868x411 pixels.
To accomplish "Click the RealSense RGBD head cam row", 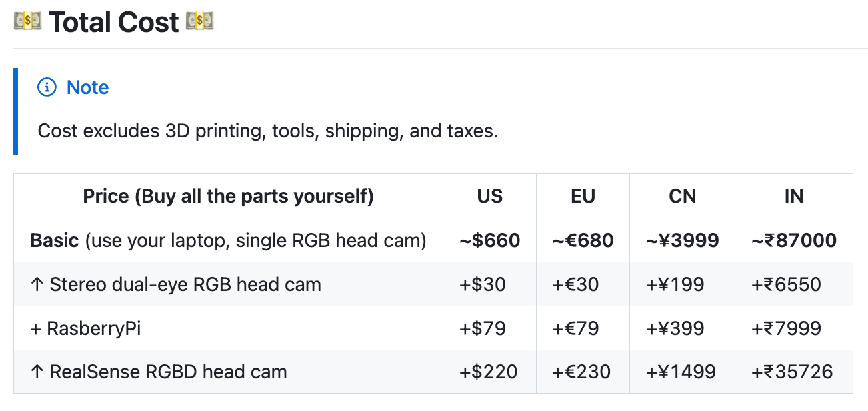I will (x=159, y=372).
